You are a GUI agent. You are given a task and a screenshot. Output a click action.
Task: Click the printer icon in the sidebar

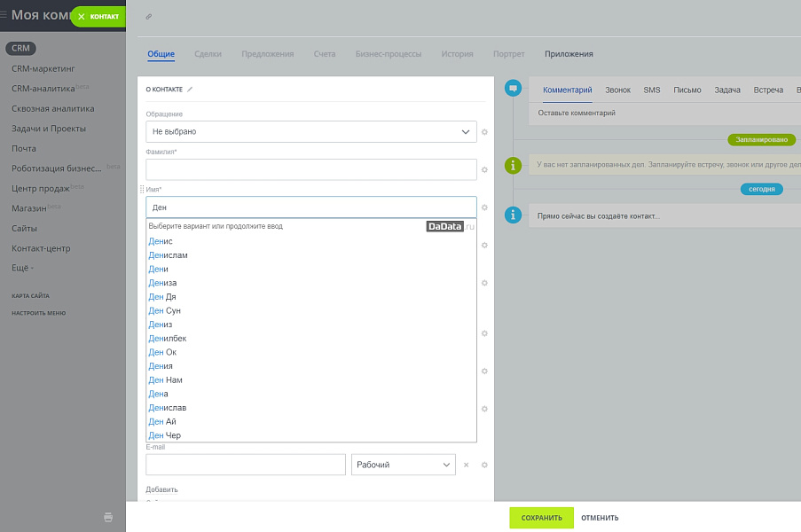(x=108, y=517)
